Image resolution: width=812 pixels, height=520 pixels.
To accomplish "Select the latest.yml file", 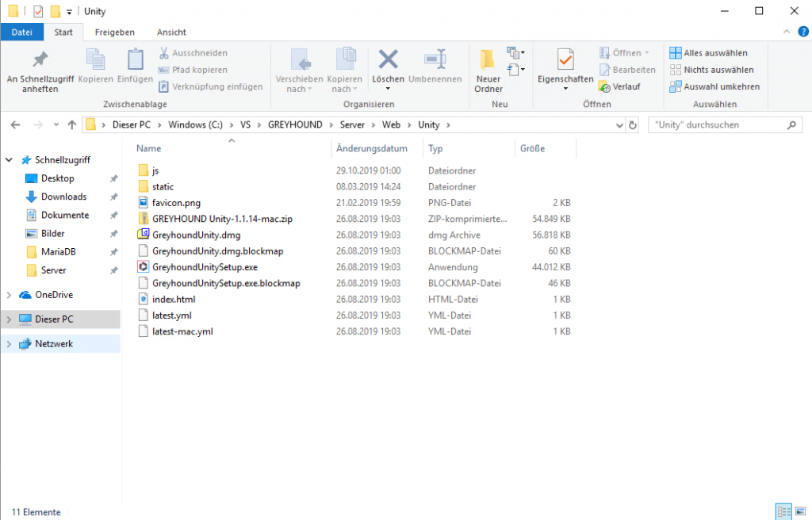I will [172, 315].
